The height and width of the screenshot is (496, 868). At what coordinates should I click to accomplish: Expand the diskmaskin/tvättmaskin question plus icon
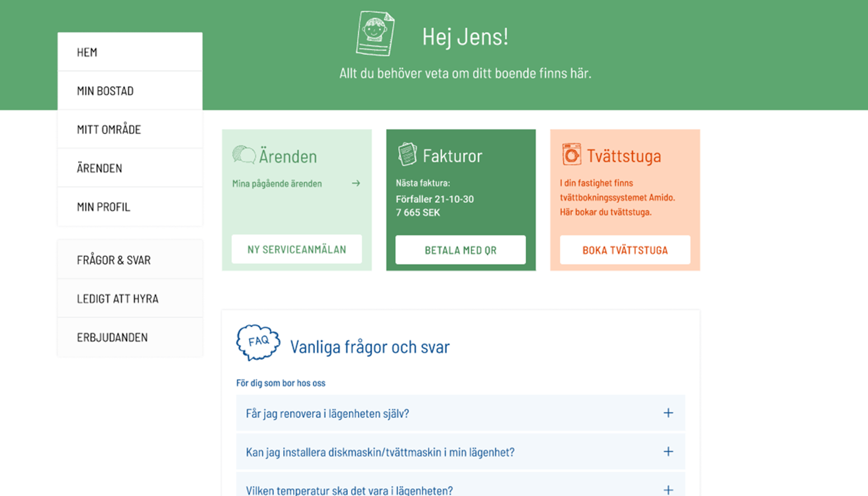click(x=668, y=452)
